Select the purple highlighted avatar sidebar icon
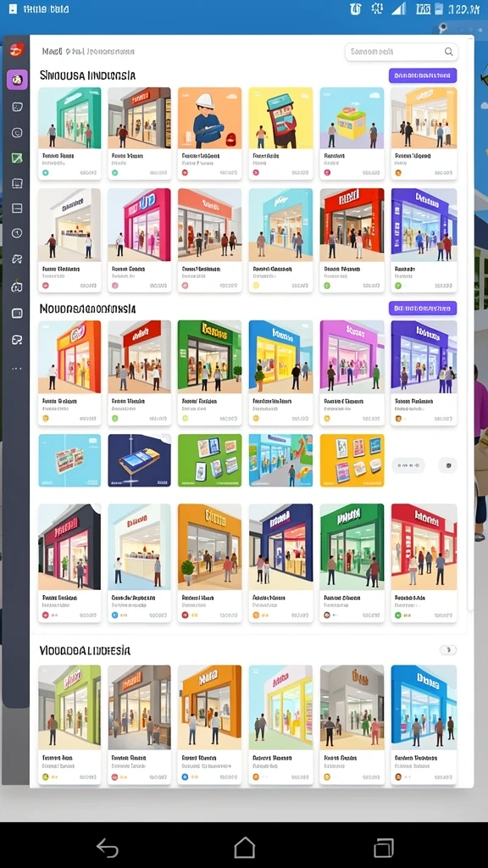488x868 pixels. point(17,80)
